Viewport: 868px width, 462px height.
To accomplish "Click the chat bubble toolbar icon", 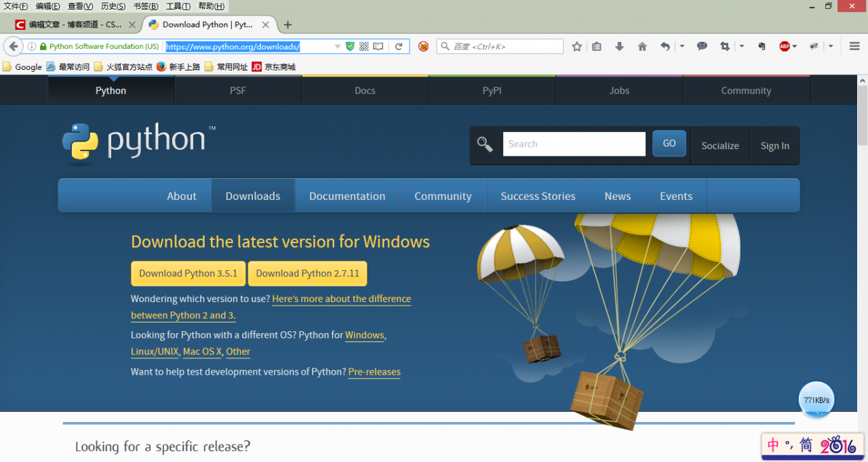I will (702, 47).
